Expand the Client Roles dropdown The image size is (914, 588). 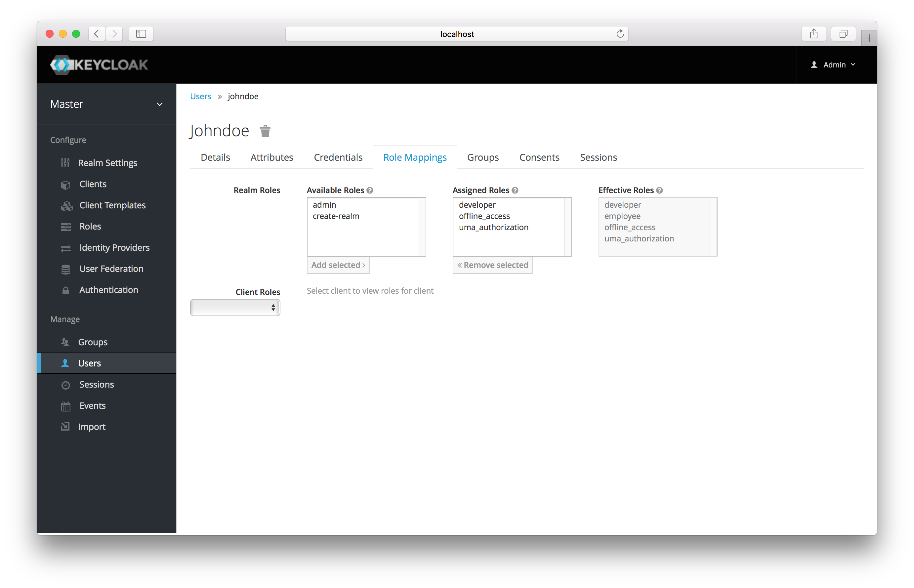tap(235, 307)
